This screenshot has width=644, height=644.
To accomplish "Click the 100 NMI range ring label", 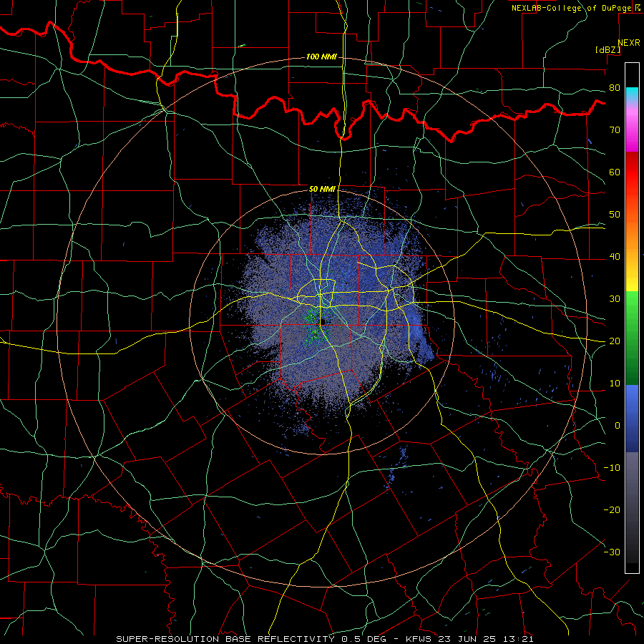I will [x=321, y=57].
